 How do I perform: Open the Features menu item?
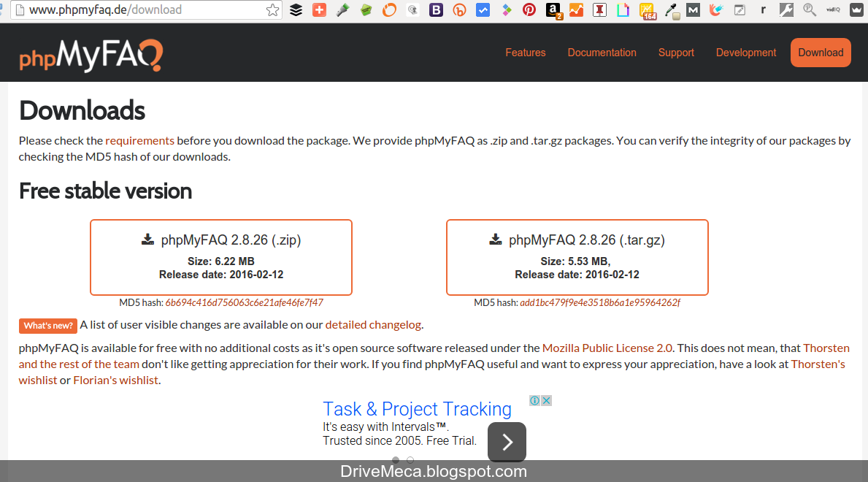pos(525,53)
